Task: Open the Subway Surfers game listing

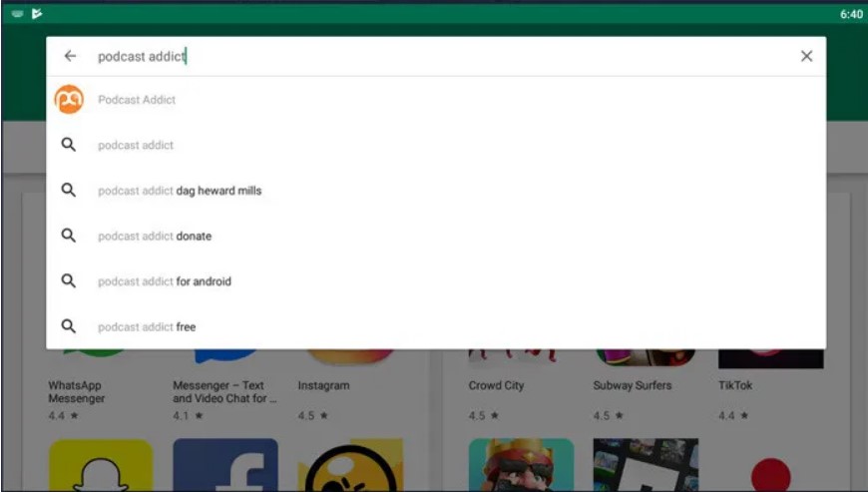Action: point(646,387)
